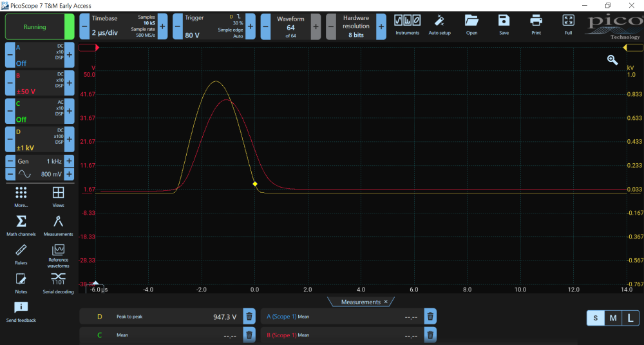Open Reference waveforms

[59, 256]
